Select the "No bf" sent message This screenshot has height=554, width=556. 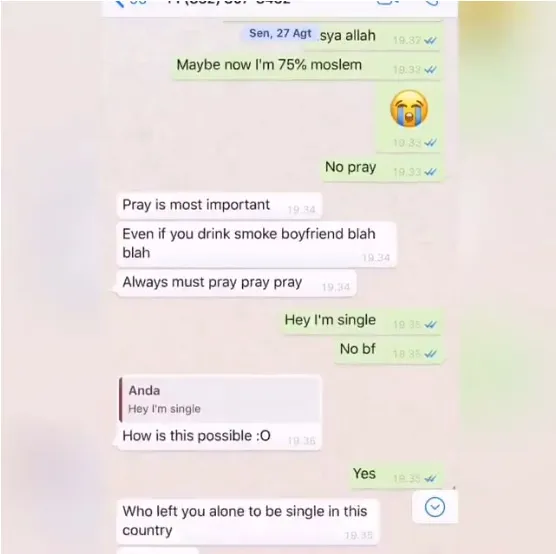coord(389,350)
